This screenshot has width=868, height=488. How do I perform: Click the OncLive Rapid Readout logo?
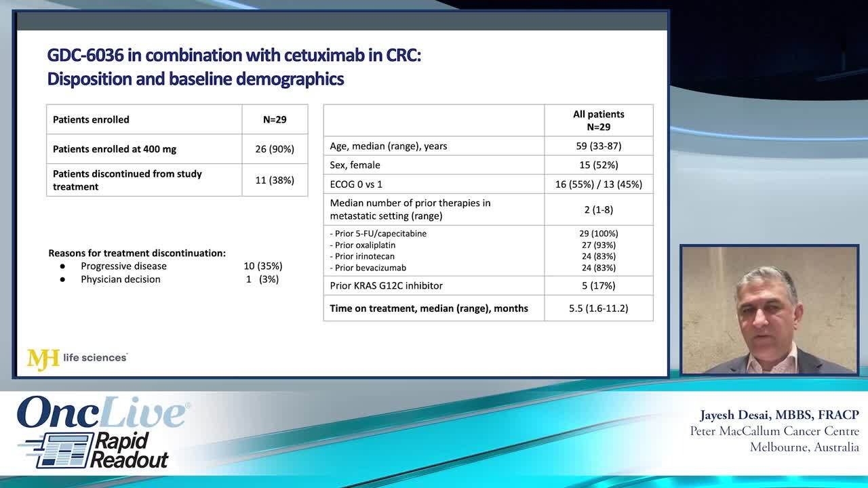(102, 432)
